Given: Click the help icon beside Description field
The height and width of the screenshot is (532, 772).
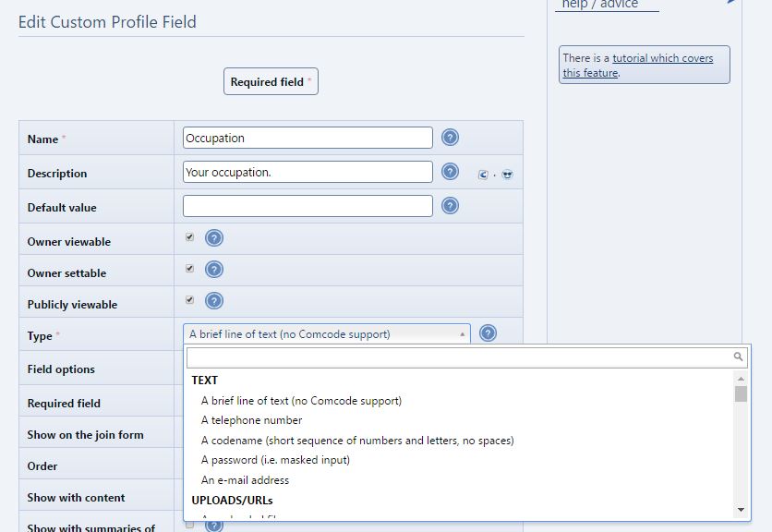Looking at the screenshot, I should (x=450, y=172).
